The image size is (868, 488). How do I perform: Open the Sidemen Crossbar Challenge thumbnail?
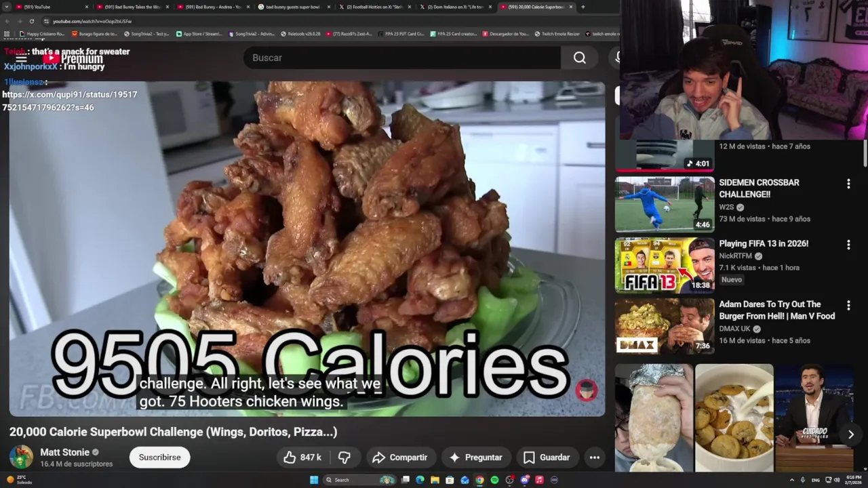pyautogui.click(x=665, y=205)
